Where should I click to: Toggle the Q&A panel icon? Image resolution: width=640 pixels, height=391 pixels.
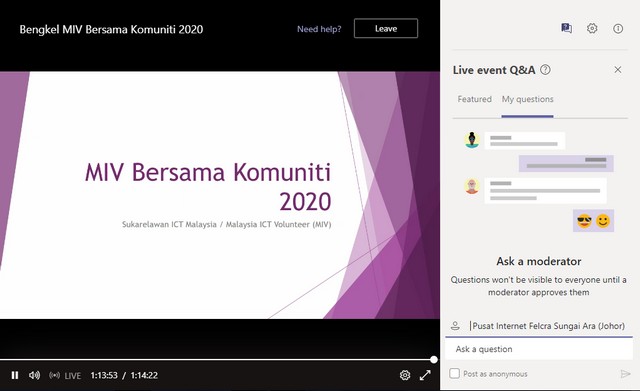(566, 28)
